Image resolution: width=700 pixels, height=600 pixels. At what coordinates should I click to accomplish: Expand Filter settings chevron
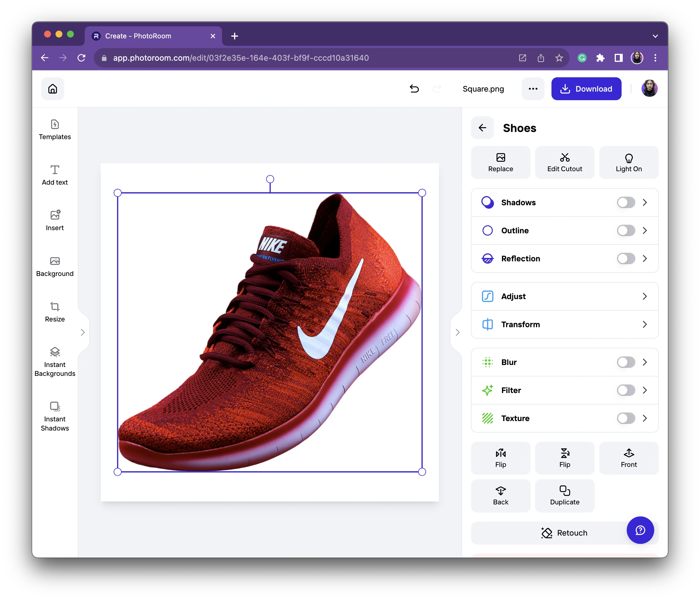644,390
